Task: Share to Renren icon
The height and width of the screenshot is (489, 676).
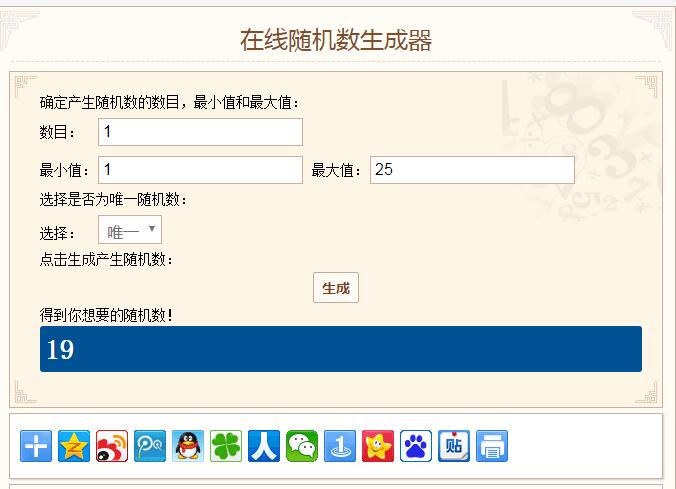Action: [x=264, y=446]
